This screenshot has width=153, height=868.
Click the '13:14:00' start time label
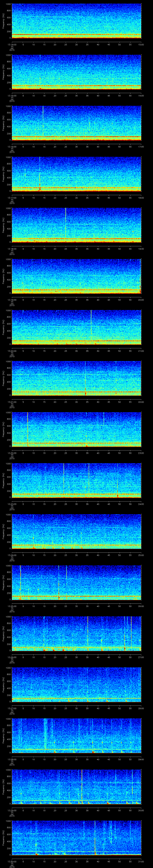[12, 44]
